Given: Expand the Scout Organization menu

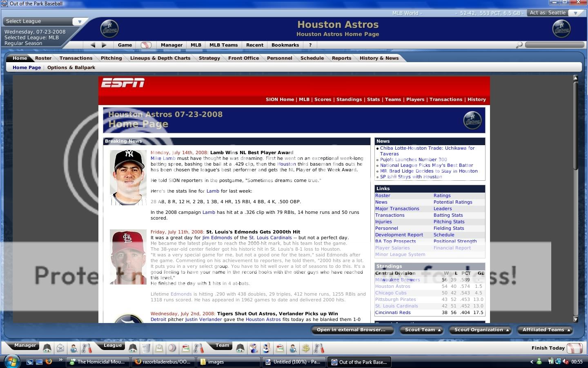Looking at the screenshot, I should pyautogui.click(x=480, y=330).
